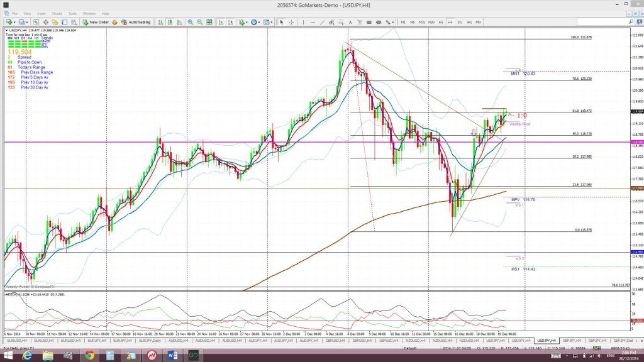Image resolution: width=644 pixels, height=362 pixels.
Task: Zoom in on the chart
Action: [190, 22]
